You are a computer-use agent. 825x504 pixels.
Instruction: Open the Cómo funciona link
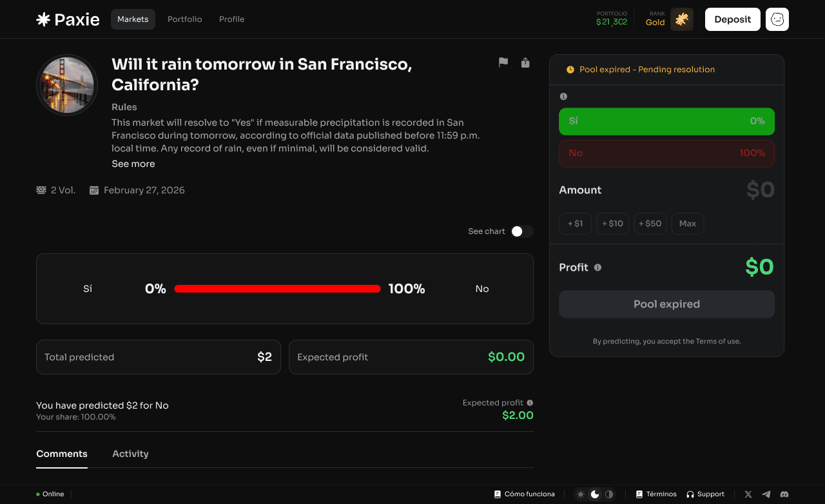[525, 494]
